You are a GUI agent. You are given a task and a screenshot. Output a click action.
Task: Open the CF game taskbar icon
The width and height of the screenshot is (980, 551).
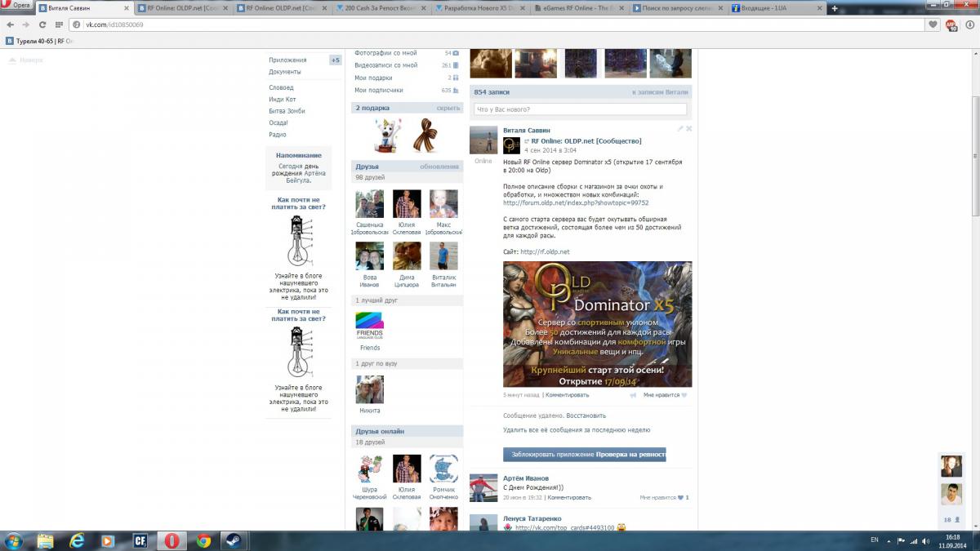140,540
